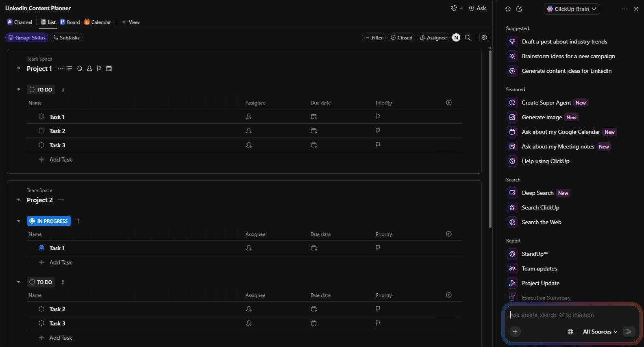Set Project 1 dates calendar icon

click(x=109, y=68)
